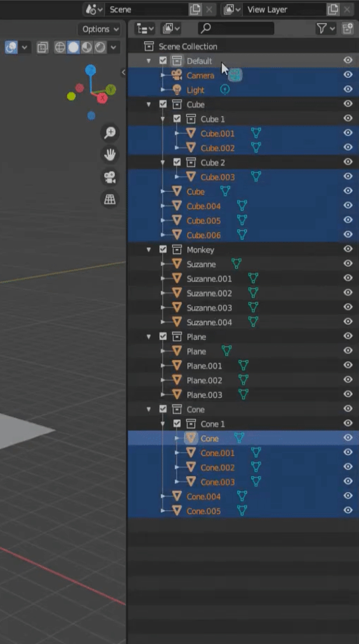Collapse the Monkey collection
This screenshot has height=644, width=359.
tap(149, 249)
